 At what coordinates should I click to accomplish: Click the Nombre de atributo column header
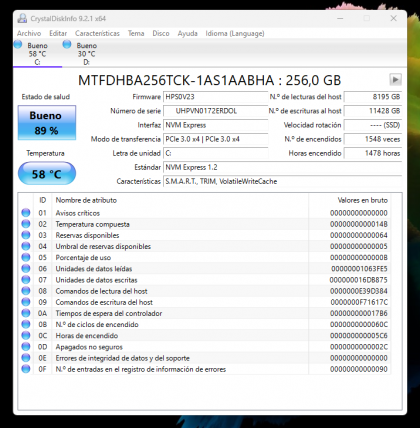tap(180, 200)
